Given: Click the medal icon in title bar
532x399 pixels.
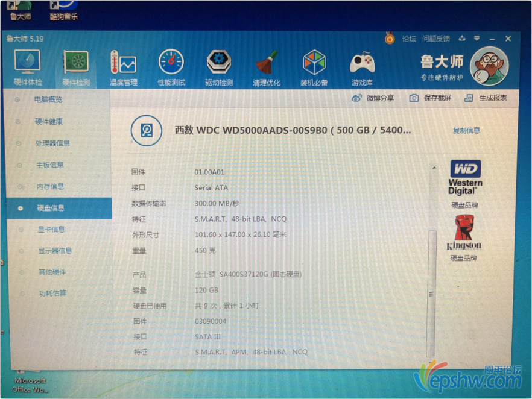Looking at the screenshot, I should point(390,39).
